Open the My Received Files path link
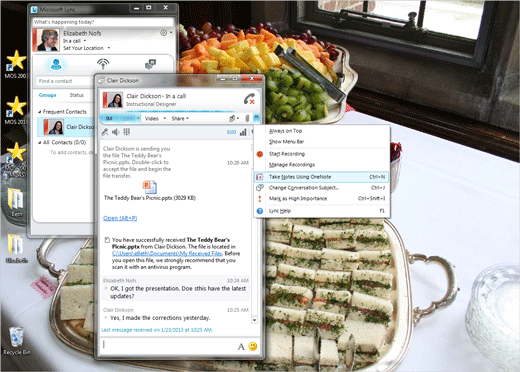Viewport: 520px width, 372px height. coord(167,254)
